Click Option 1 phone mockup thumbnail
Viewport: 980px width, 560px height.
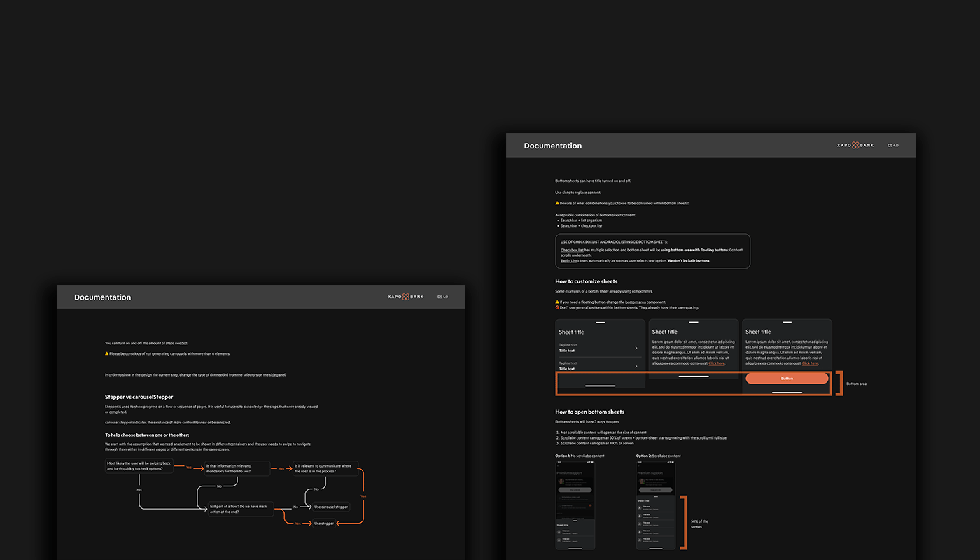tap(575, 505)
